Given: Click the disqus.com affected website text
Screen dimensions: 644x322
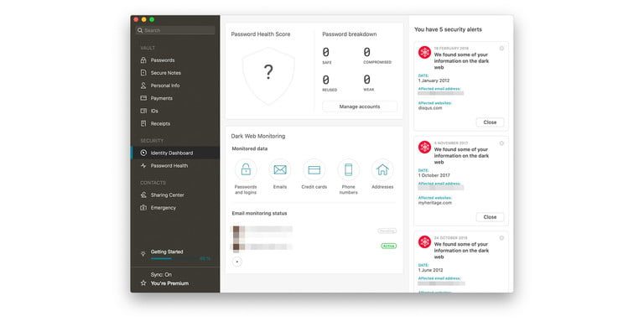Looking at the screenshot, I should coord(430,108).
